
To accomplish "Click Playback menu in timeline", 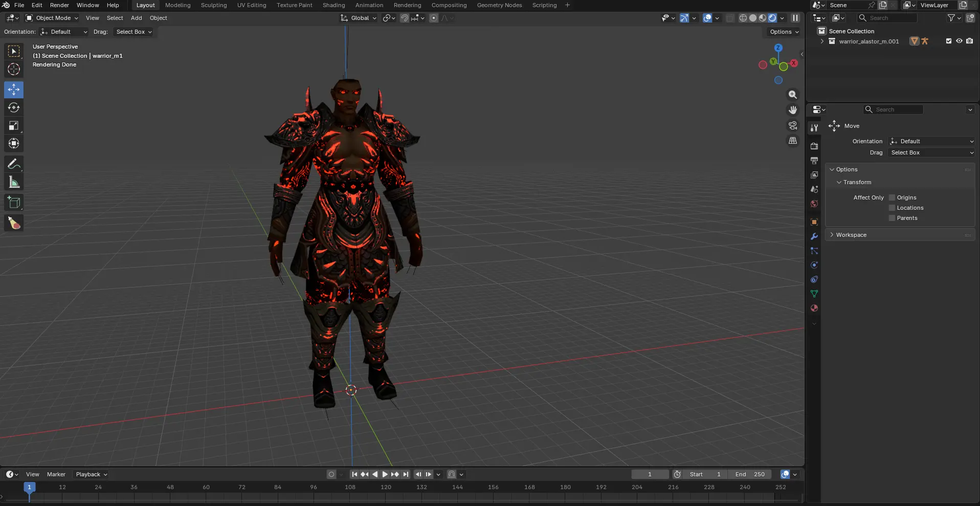I will [92, 474].
